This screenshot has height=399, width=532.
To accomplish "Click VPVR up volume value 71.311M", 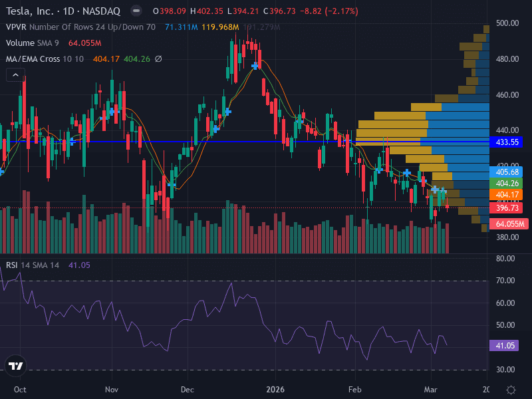I will [x=181, y=27].
